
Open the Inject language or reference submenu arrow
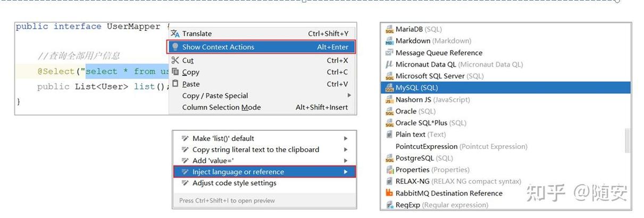tap(346, 172)
